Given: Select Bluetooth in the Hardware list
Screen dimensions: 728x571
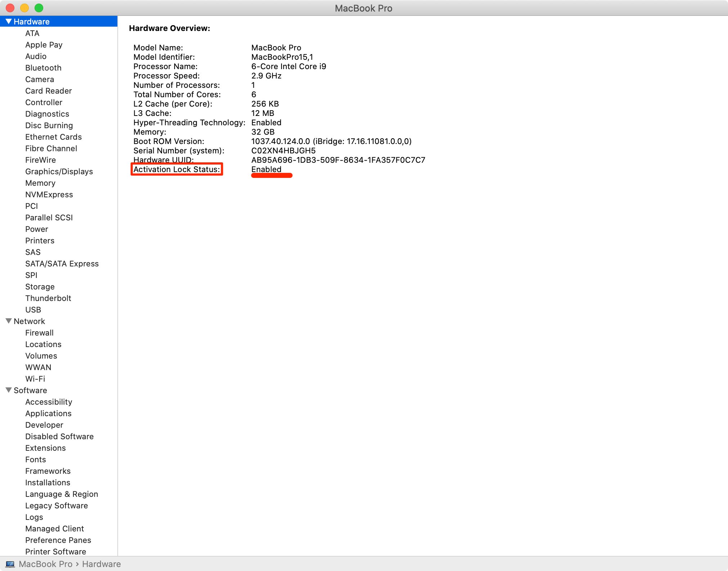Looking at the screenshot, I should (43, 68).
